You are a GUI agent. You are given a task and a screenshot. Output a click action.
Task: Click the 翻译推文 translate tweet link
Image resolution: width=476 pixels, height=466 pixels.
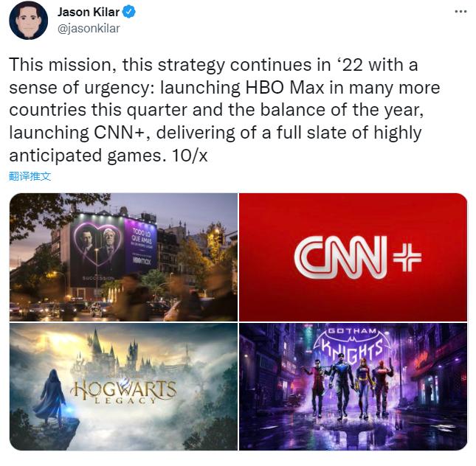click(30, 176)
